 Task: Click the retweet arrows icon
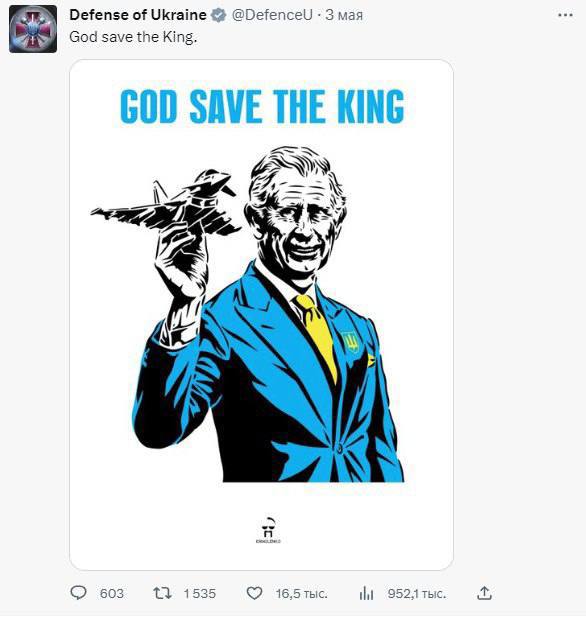coord(163,593)
